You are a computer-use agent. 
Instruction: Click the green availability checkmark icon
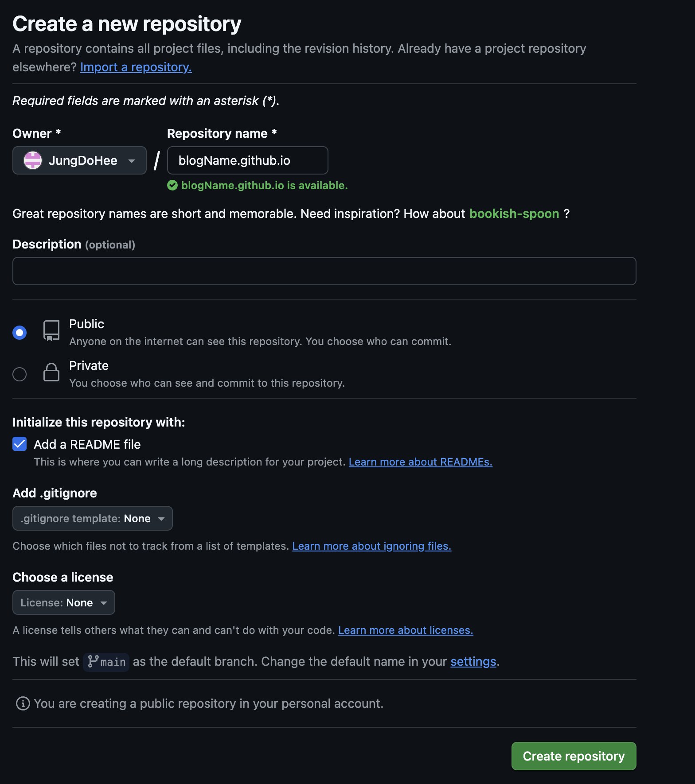coord(172,185)
